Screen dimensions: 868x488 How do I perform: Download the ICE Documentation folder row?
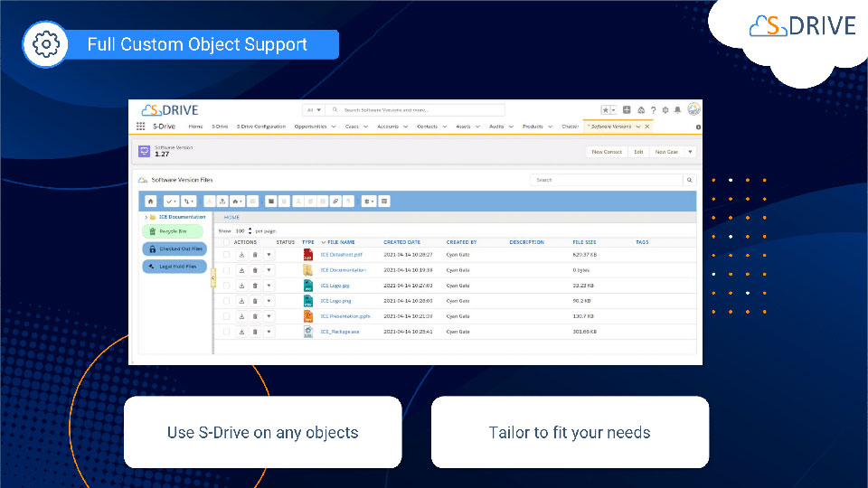tap(241, 270)
